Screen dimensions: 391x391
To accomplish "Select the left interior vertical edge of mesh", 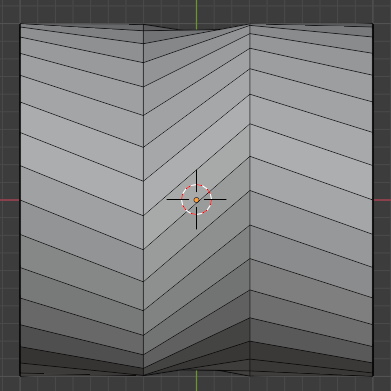I will [143, 200].
